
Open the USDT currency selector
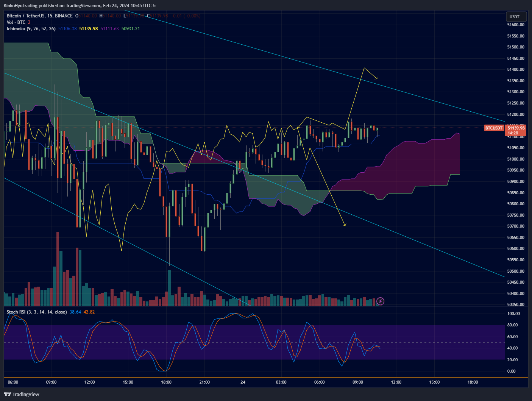516,17
